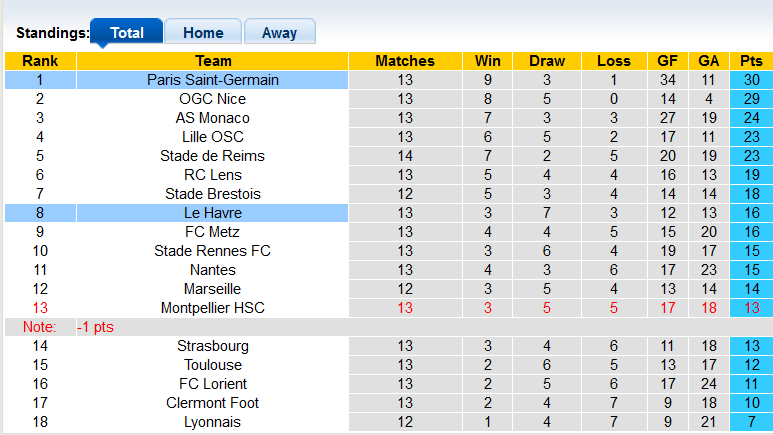Switch to the Total standings tab
Screen dimensions: 773x435
click(127, 32)
